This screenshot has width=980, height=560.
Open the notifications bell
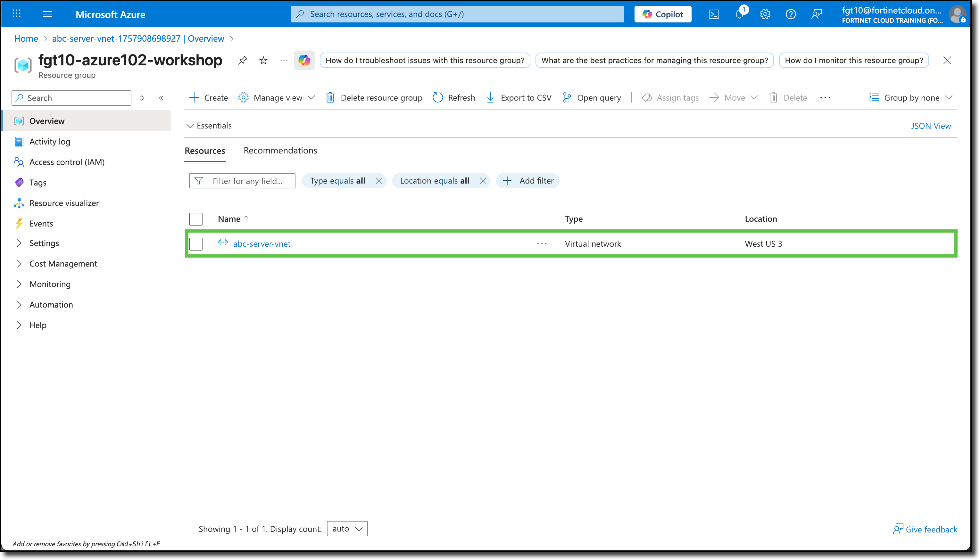coord(739,14)
